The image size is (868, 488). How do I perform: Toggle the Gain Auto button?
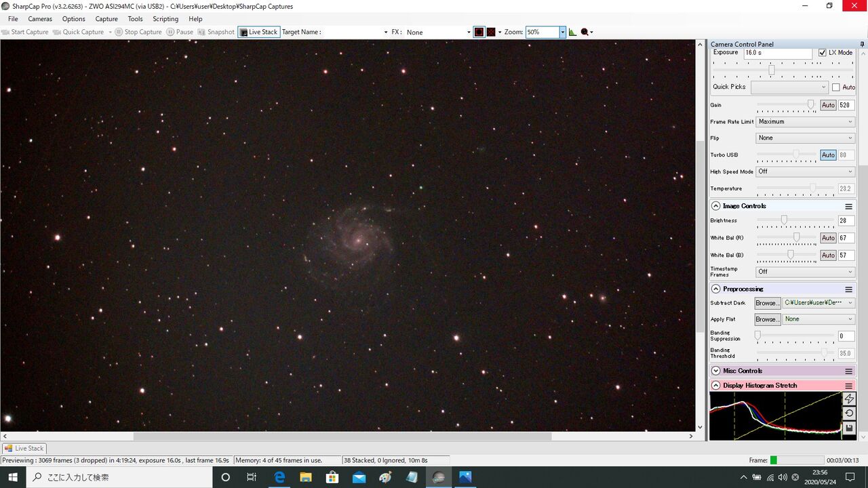[828, 105]
